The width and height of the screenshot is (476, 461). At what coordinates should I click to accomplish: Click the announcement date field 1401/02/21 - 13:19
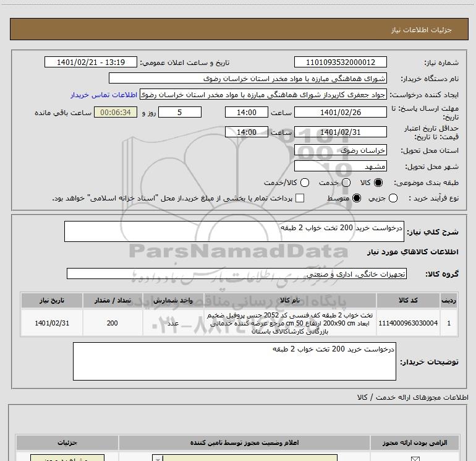pyautogui.click(x=91, y=62)
